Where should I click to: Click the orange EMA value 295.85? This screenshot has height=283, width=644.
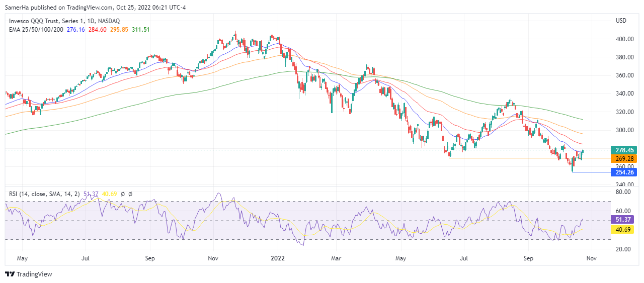click(119, 30)
